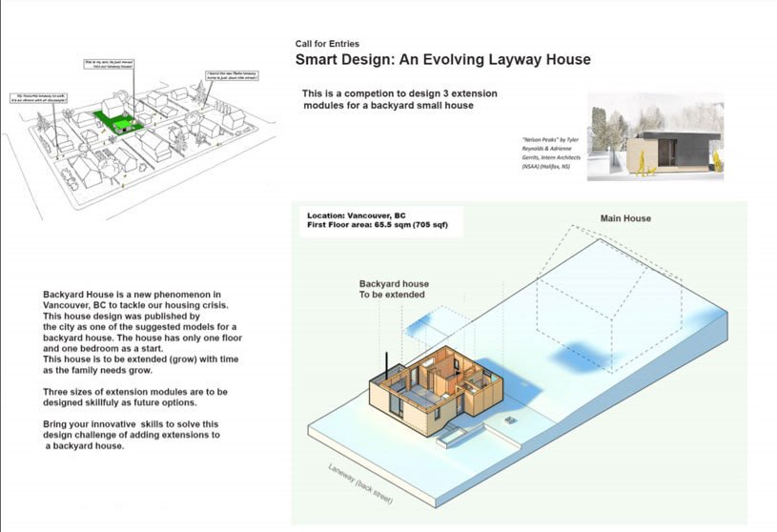Image resolution: width=777 pixels, height=532 pixels.
Task: Click the 'Bring your innovative skills' paragraph
Action: (x=132, y=434)
